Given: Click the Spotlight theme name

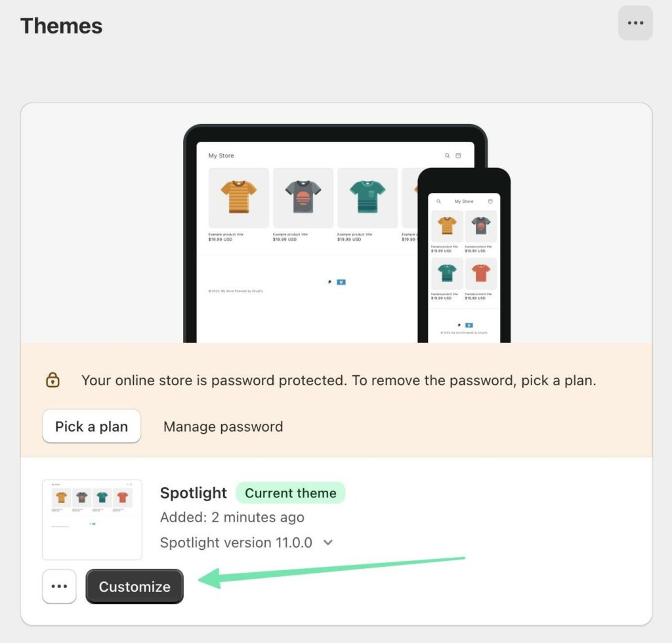Looking at the screenshot, I should (x=193, y=493).
